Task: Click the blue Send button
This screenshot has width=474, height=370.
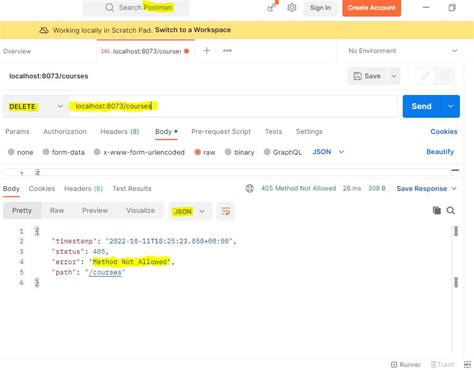Action: point(422,106)
